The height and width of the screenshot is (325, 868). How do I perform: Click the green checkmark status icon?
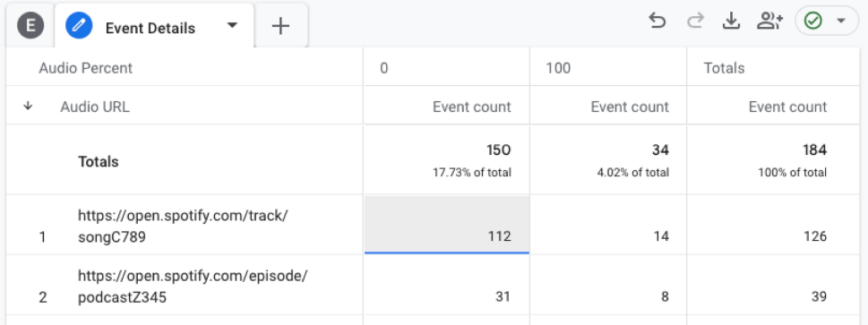[813, 21]
